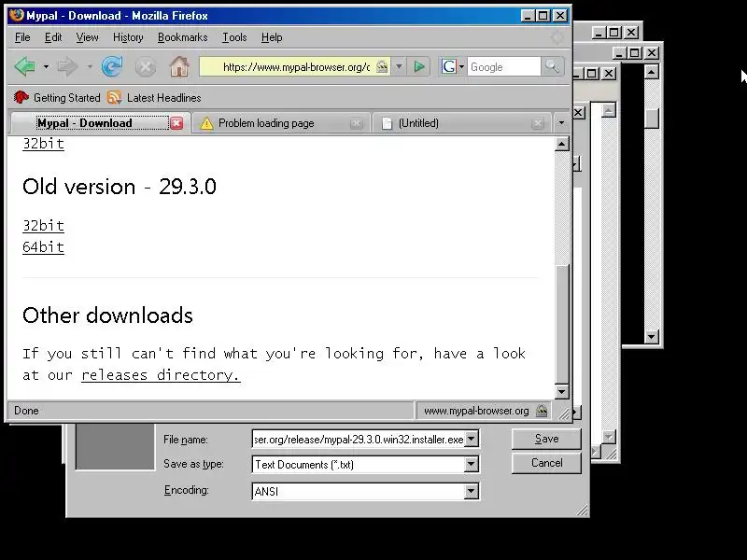Click the Firefox icon in title bar
747x560 pixels.
tap(17, 15)
